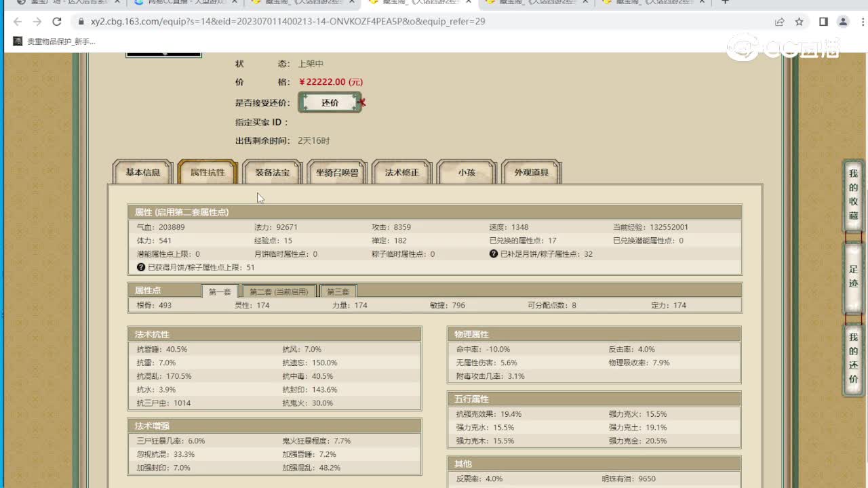Click the red X beside 还价 button

[x=362, y=102]
